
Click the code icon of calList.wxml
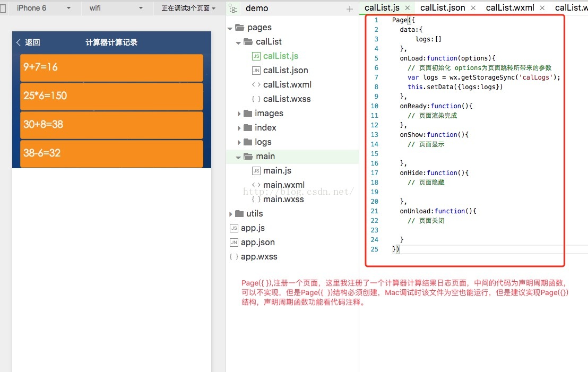coord(256,85)
